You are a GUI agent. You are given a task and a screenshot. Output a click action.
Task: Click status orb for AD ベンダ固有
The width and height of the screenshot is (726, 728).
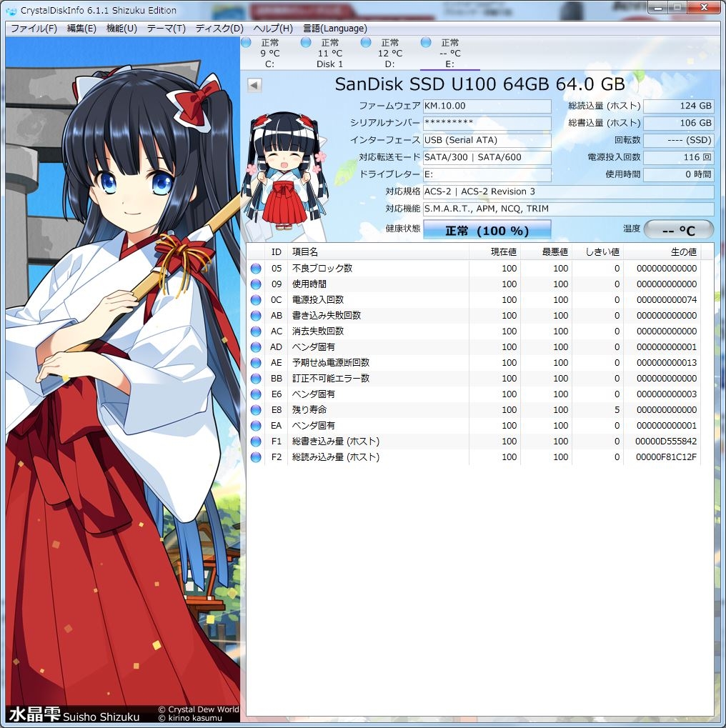pyautogui.click(x=256, y=347)
